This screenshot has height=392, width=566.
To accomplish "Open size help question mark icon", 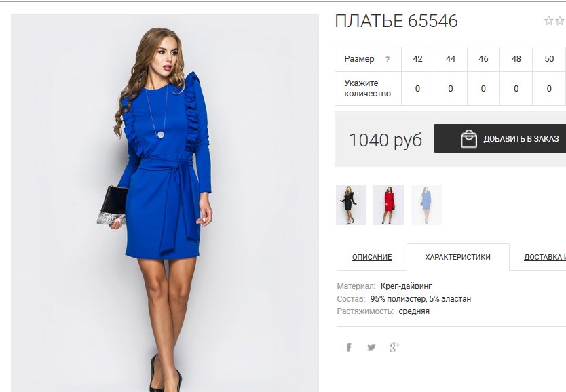I will (x=388, y=59).
